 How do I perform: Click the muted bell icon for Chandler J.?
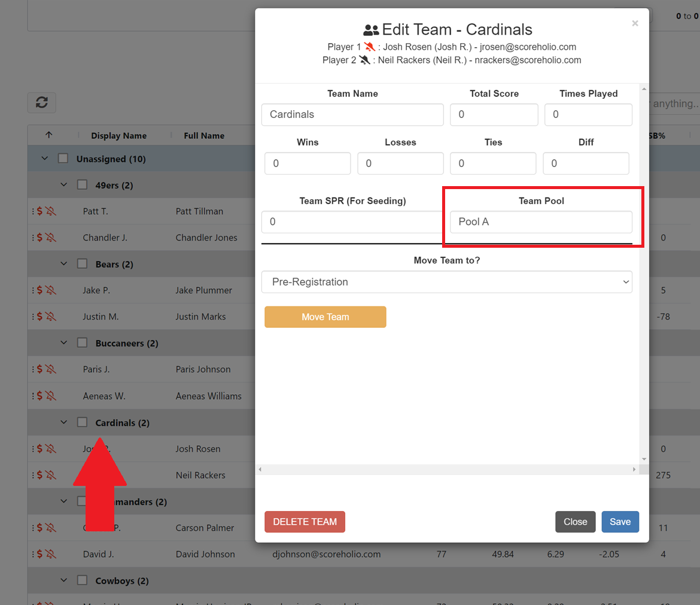click(50, 238)
